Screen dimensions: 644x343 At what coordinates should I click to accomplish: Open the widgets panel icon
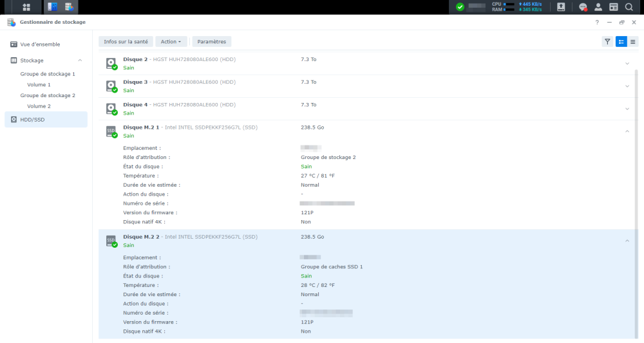point(614,7)
